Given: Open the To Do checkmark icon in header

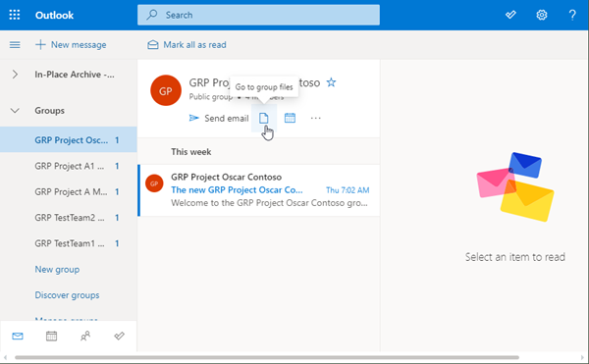Looking at the screenshot, I should (510, 15).
